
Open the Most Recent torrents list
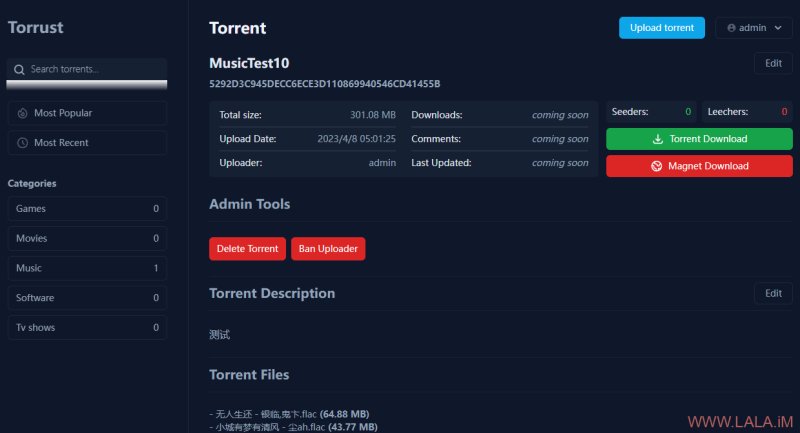87,143
